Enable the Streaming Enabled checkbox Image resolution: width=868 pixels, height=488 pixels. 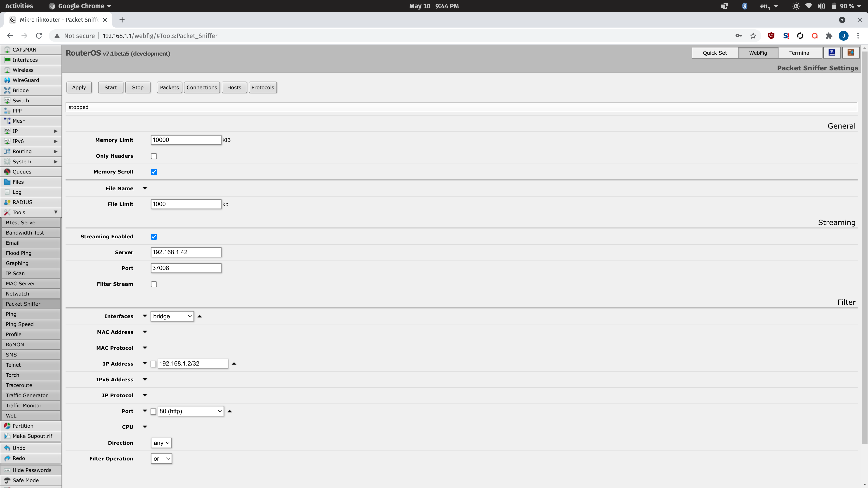(154, 237)
